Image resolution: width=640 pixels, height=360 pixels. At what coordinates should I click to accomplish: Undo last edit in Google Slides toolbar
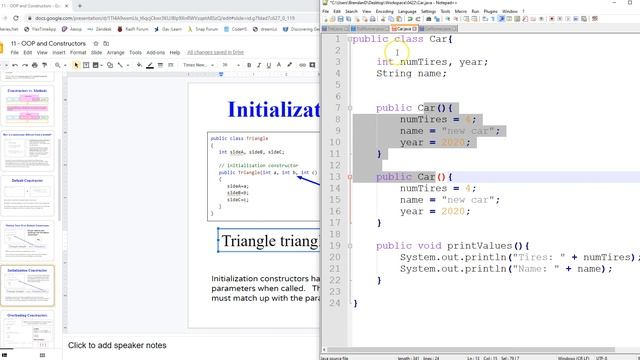[15, 65]
